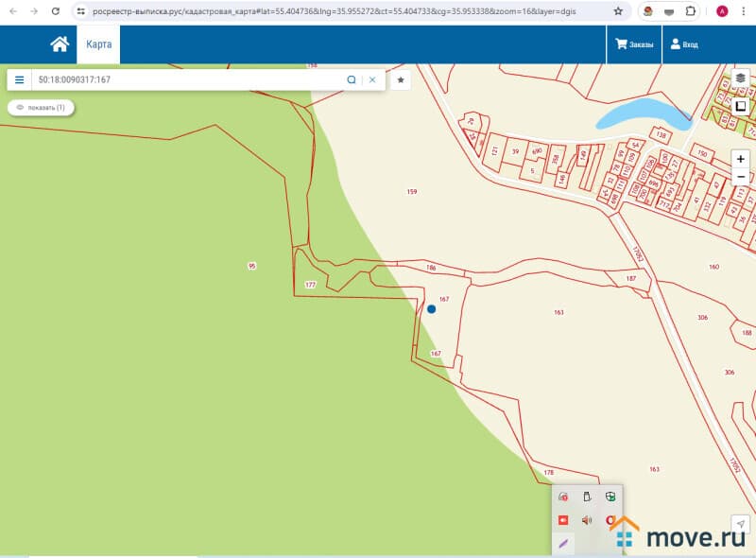756x558 pixels.
Task: Click the geolocation arrow button
Action: pyautogui.click(x=741, y=524)
